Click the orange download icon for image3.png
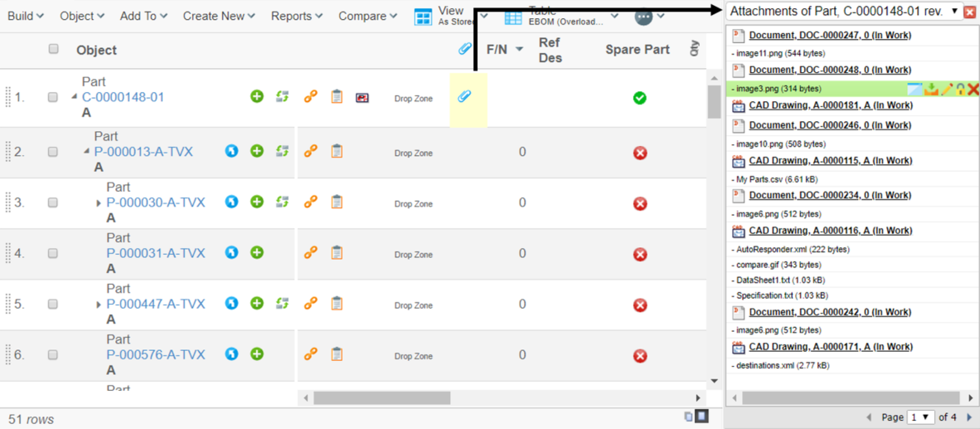980x429 pixels. pos(931,89)
